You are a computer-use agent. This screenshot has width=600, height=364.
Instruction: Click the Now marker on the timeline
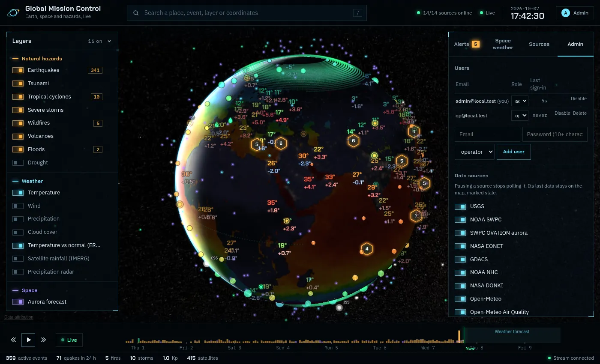pos(470,348)
